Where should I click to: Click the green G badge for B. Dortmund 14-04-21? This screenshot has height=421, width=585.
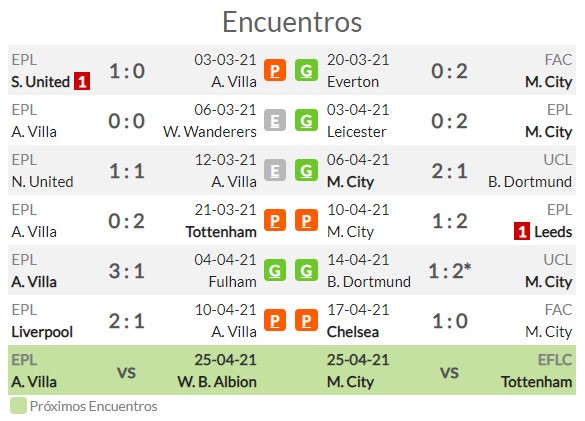[306, 270]
